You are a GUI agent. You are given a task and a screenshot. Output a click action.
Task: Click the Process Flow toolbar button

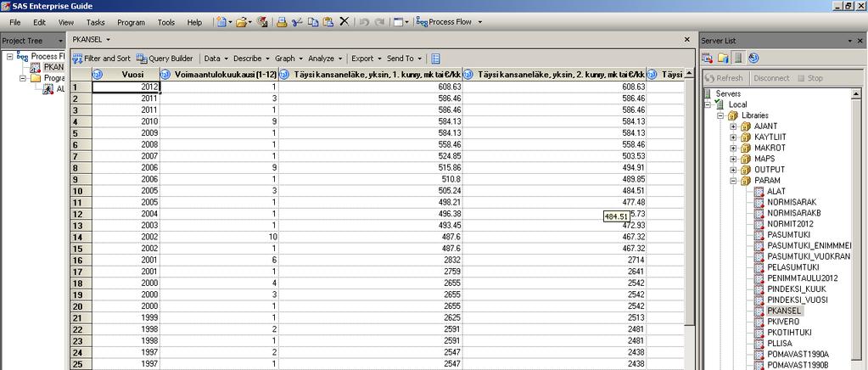point(444,22)
